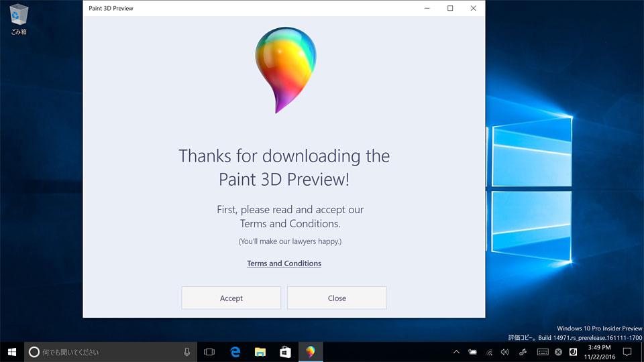Image resolution: width=644 pixels, height=362 pixels.
Task: Open the touch keyboard icon
Action: (542, 352)
